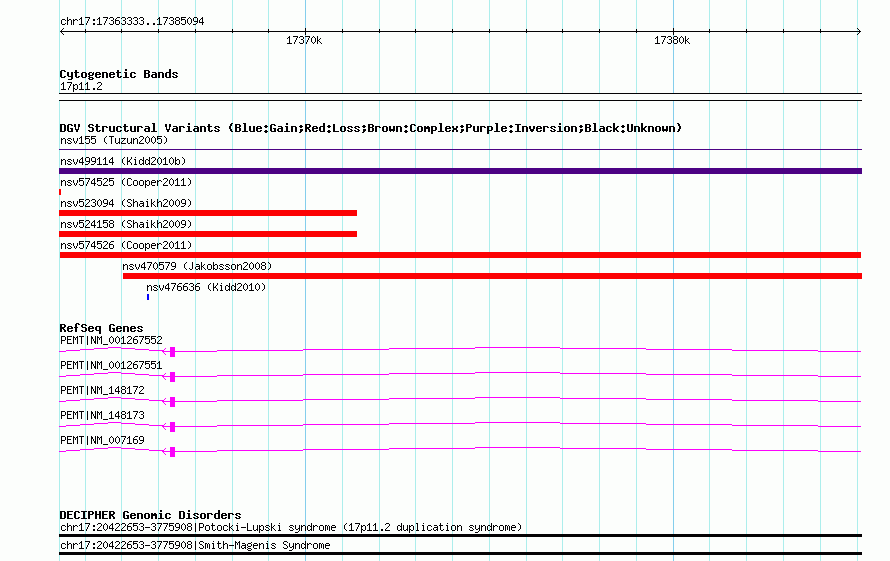Image resolution: width=890 pixels, height=561 pixels.
Task: Click the chr17:17363333..17385094 coordinate label
Action: (132, 21)
